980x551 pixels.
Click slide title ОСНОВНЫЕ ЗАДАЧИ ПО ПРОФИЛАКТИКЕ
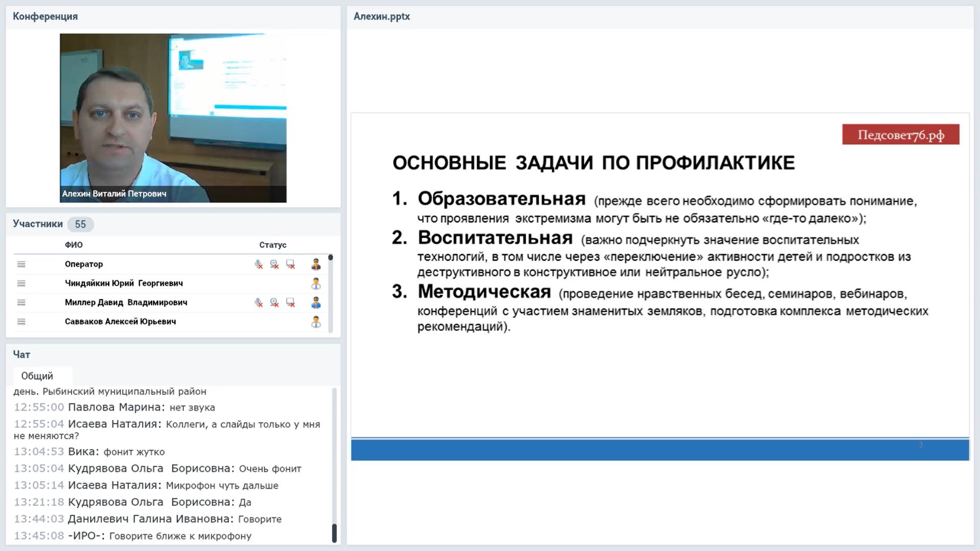pyautogui.click(x=594, y=163)
